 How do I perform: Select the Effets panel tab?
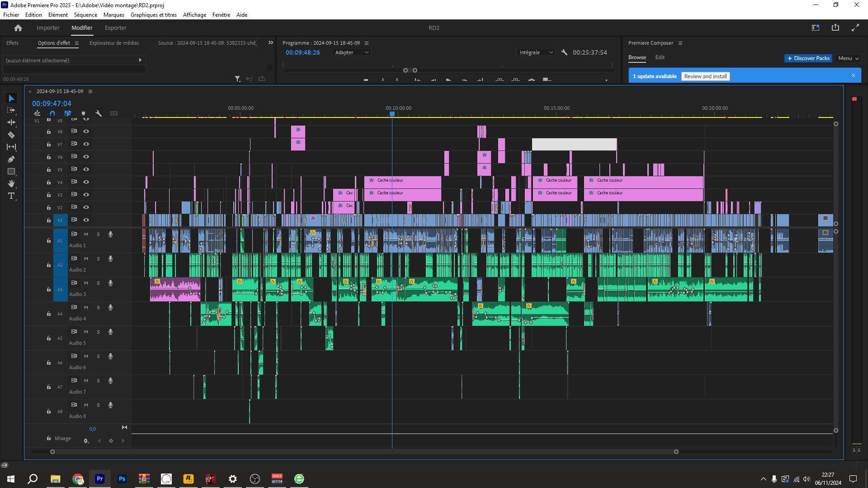12,43
